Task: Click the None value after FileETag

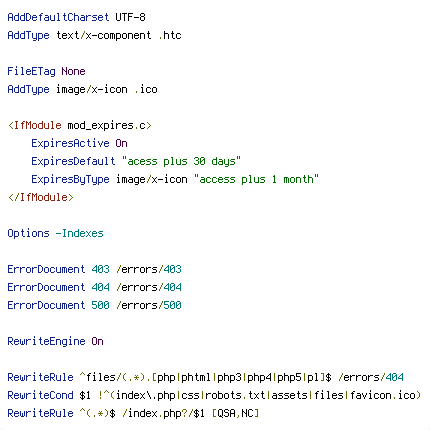Action: pyautogui.click(x=73, y=71)
